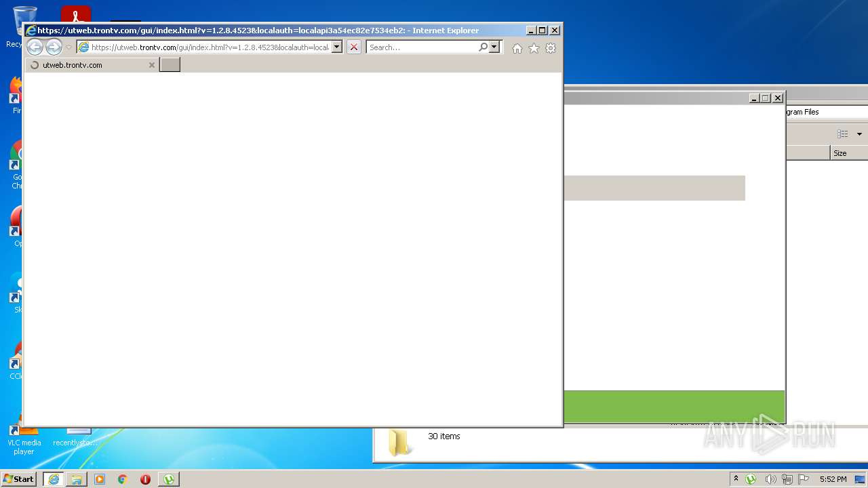Click the Forward arrow in Internet Explorer
The image size is (868, 488).
pyautogui.click(x=54, y=47)
